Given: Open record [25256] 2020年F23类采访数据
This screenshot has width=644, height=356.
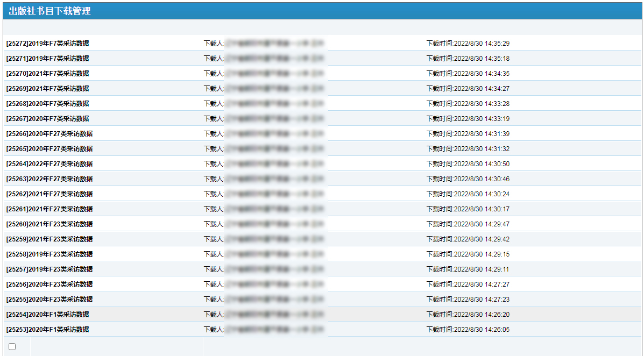Looking at the screenshot, I should pyautogui.click(x=49, y=284).
